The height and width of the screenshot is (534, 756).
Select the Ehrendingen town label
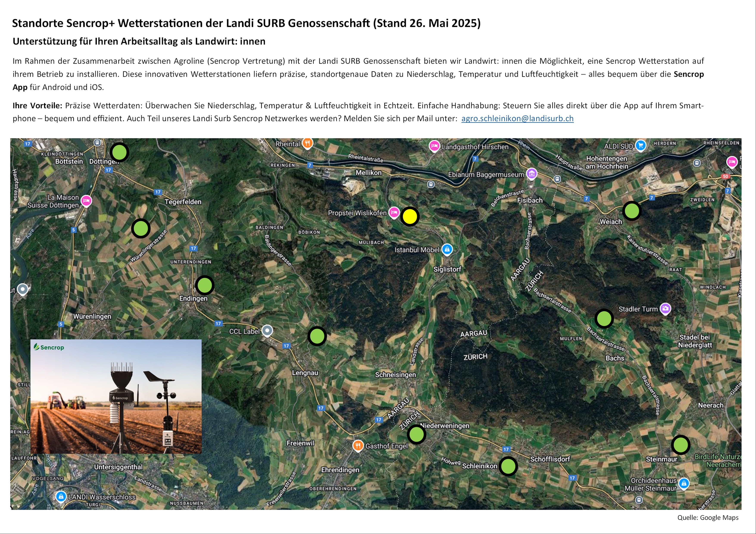pyautogui.click(x=340, y=470)
